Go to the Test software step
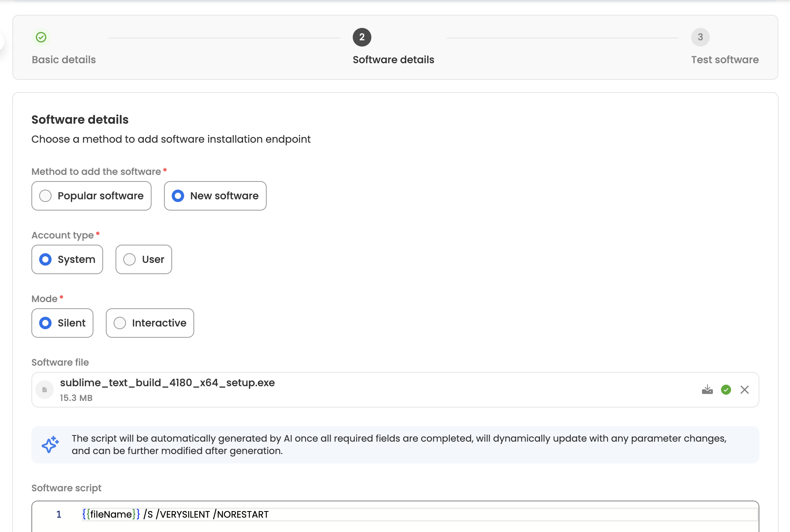 tap(724, 60)
